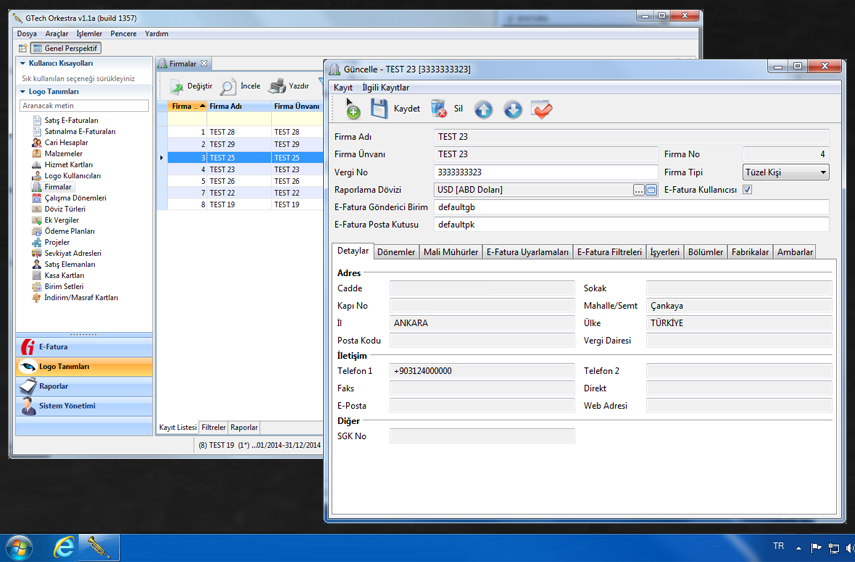Uncheck the E-Fatura Kullanıcısı checkbox
The height and width of the screenshot is (562, 855).
coord(747,190)
